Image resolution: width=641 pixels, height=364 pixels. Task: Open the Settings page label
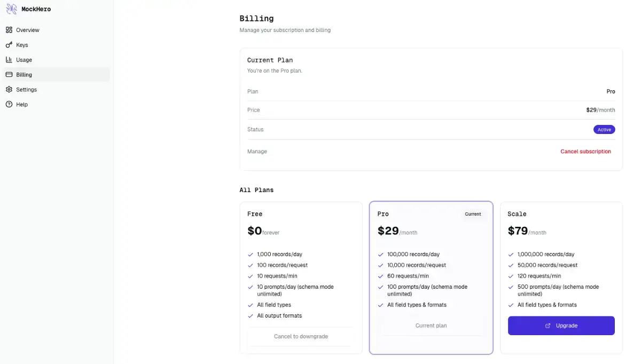click(x=27, y=90)
